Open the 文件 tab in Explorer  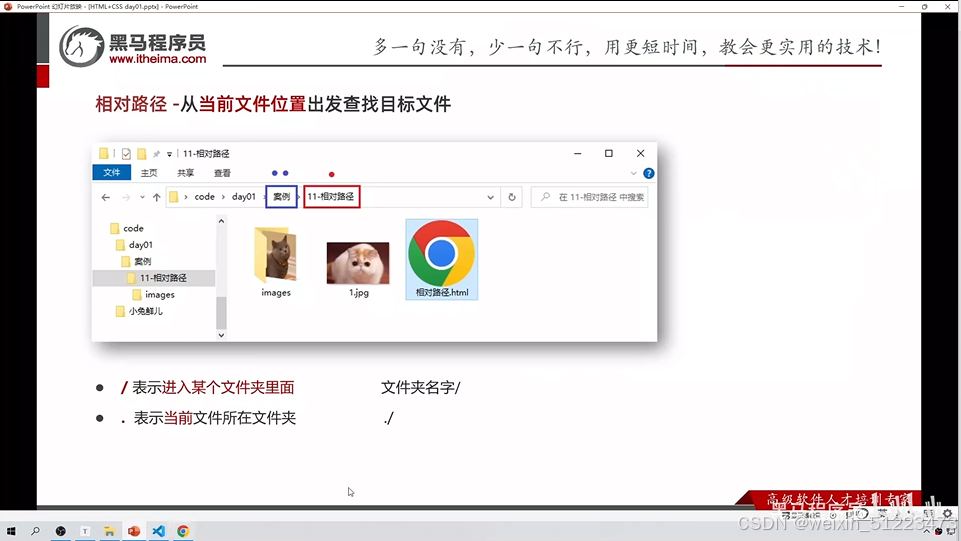(112, 173)
